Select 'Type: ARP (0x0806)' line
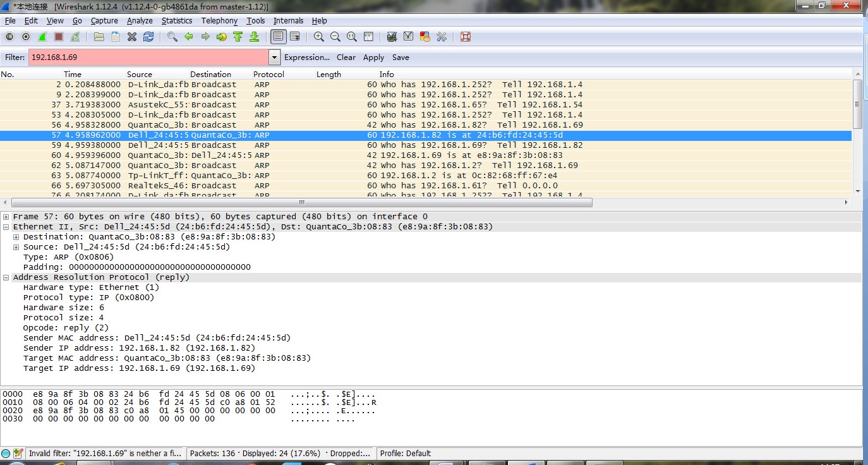This screenshot has height=465, width=868. point(68,257)
